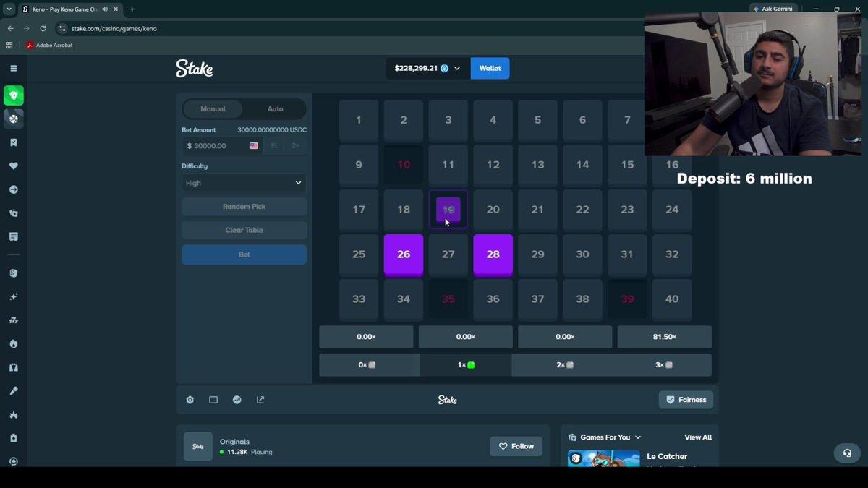Switch to the Auto betting tab
868x488 pixels.
coord(275,109)
